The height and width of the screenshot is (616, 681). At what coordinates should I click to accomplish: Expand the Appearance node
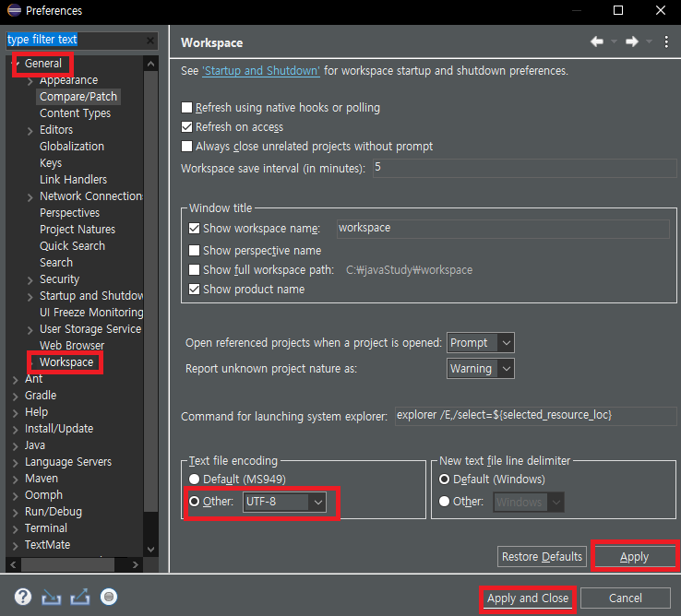30,81
